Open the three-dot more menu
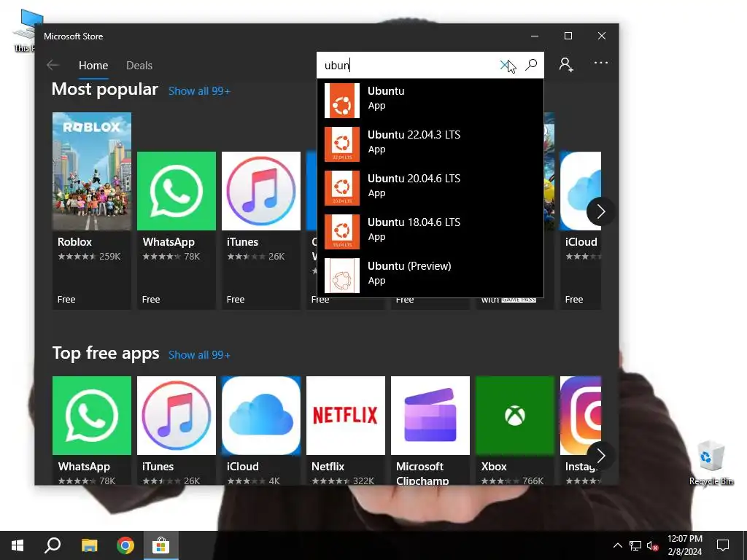 tap(601, 63)
